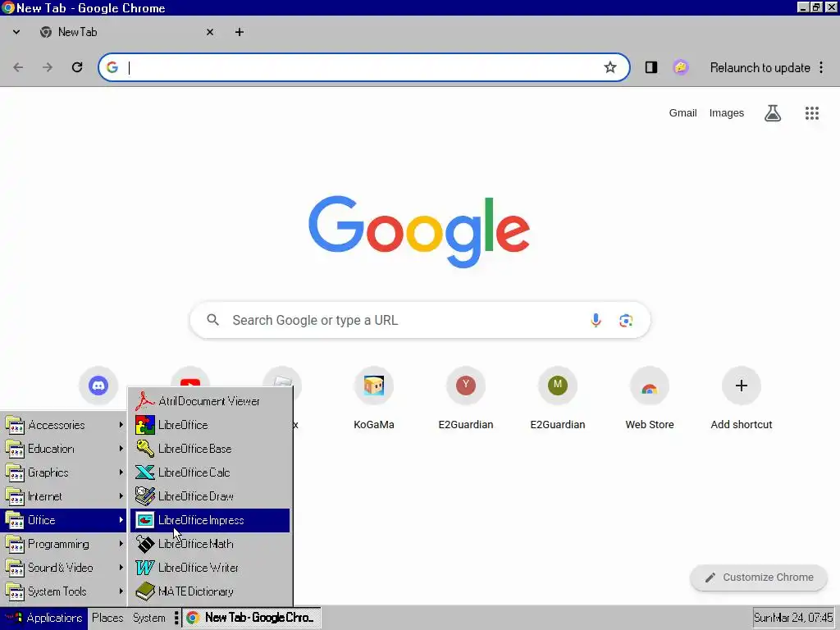Expand the Graphics submenu
Viewport: 840px width, 630px height.
tap(64, 472)
